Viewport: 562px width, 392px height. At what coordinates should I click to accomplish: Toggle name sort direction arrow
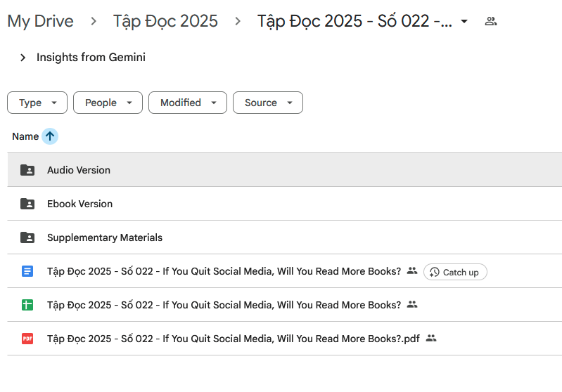point(50,136)
